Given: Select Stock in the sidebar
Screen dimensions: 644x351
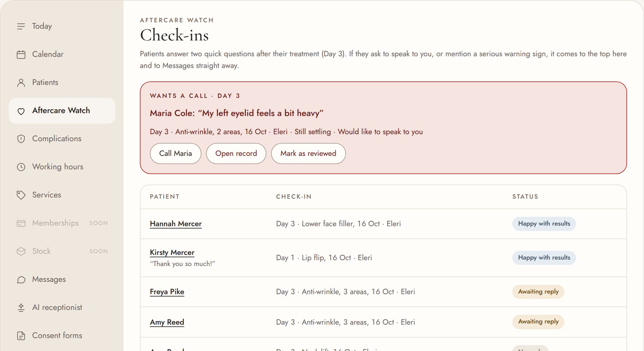Looking at the screenshot, I should 62,251.
